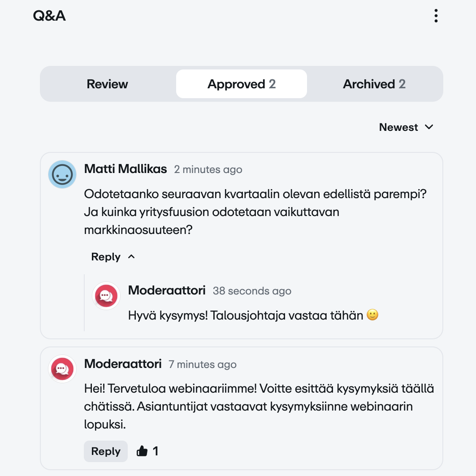Switch to the Review tab
The height and width of the screenshot is (476, 476).
[x=108, y=84]
